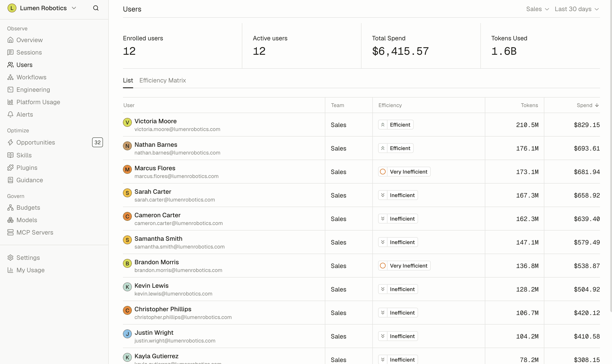
Task: Sort by the Team column header
Action: pos(337,105)
